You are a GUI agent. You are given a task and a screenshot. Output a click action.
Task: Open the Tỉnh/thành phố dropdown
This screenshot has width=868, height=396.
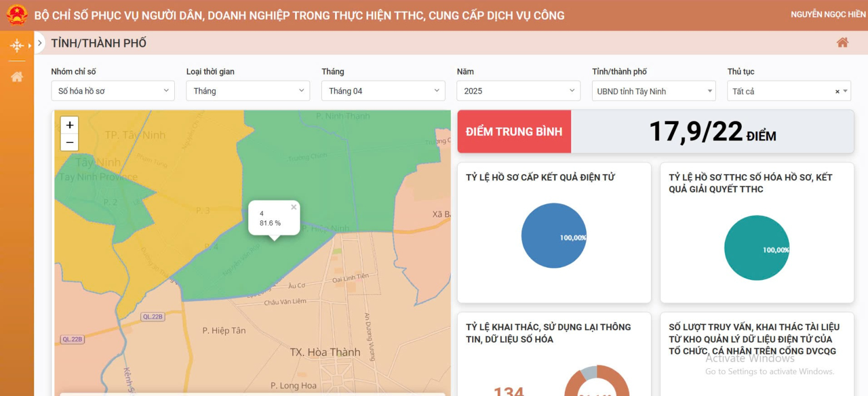[654, 91]
